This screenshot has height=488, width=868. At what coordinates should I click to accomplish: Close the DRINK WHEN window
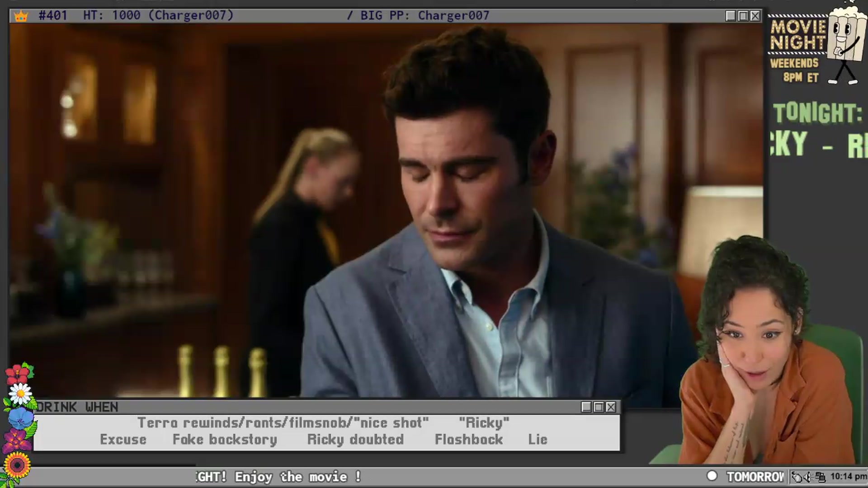[611, 407]
